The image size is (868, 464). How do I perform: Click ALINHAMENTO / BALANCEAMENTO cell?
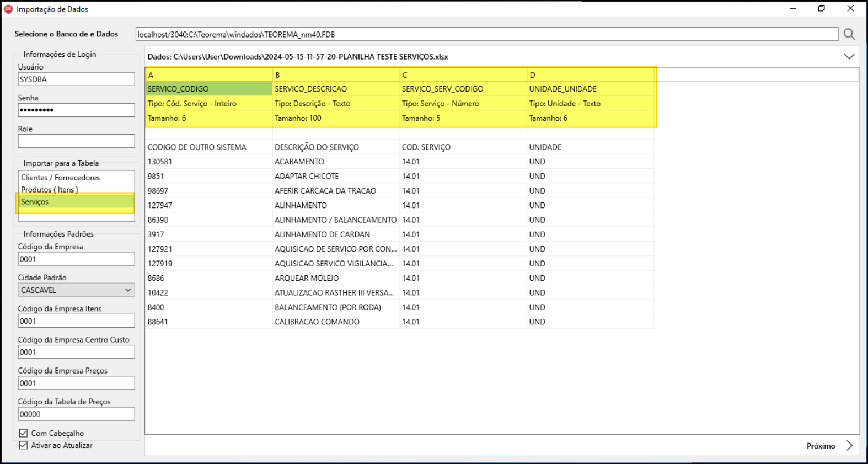point(336,220)
